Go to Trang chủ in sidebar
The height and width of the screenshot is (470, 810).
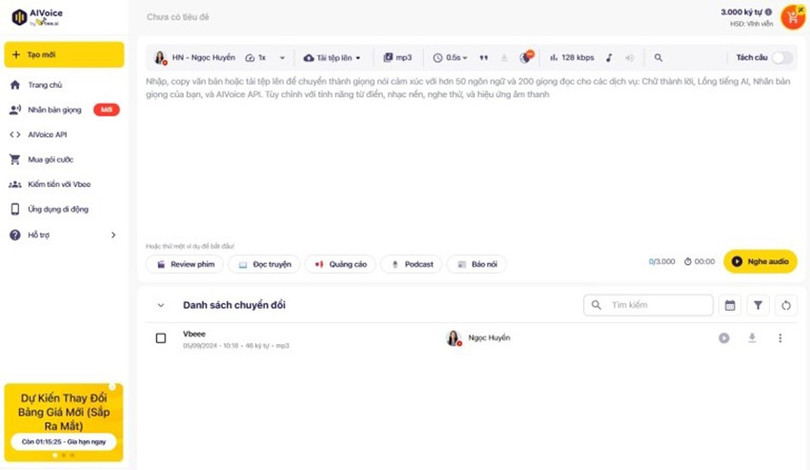[45, 85]
